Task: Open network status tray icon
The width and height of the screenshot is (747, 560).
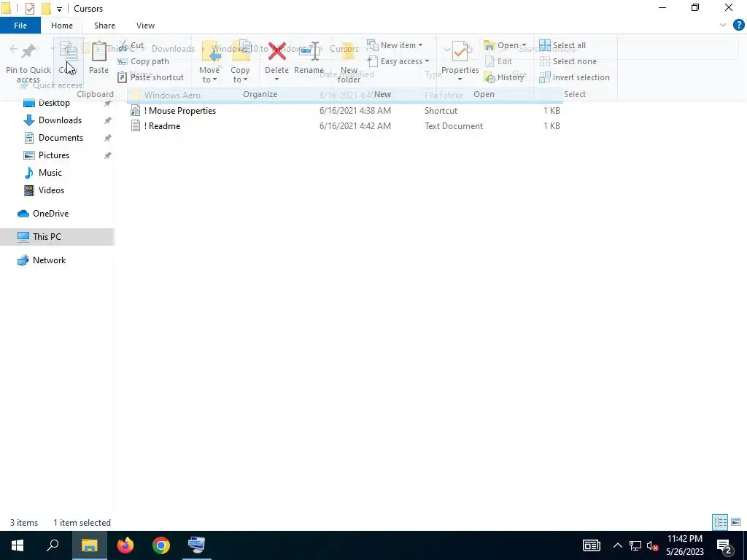Action: pyautogui.click(x=635, y=545)
